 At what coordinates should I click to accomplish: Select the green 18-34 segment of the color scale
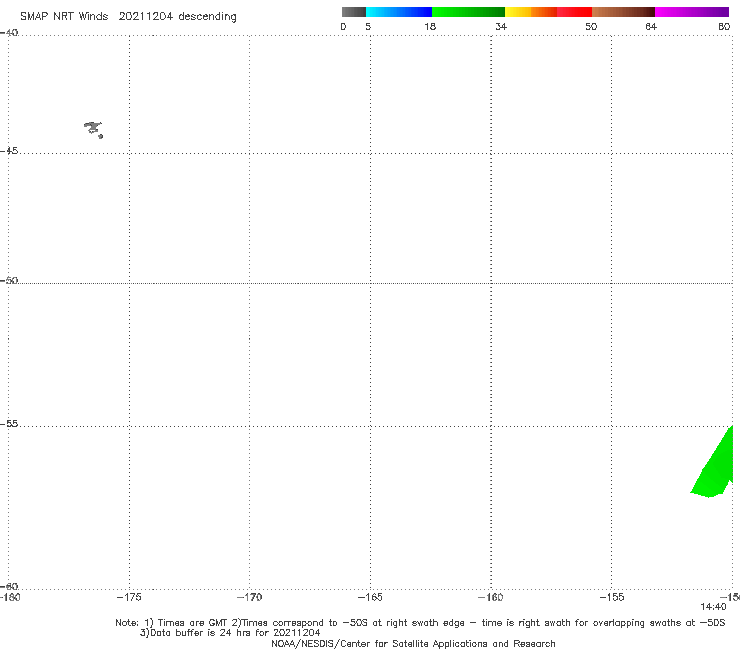pos(468,12)
